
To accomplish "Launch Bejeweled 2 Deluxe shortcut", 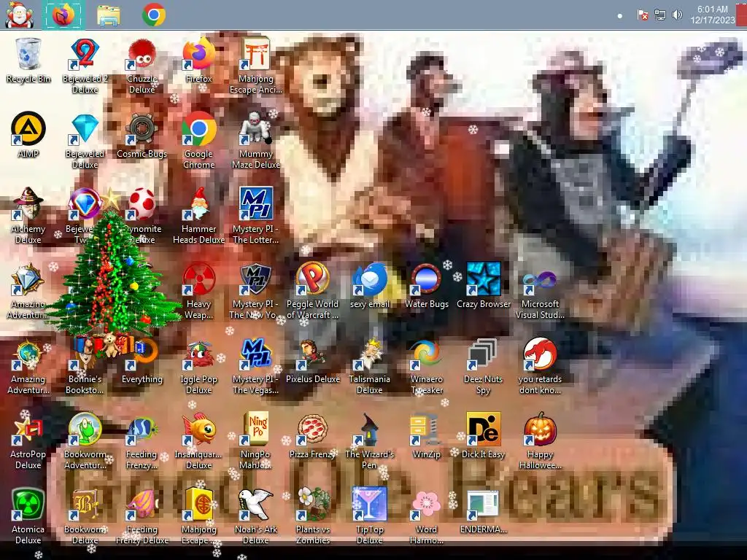I will (85, 66).
